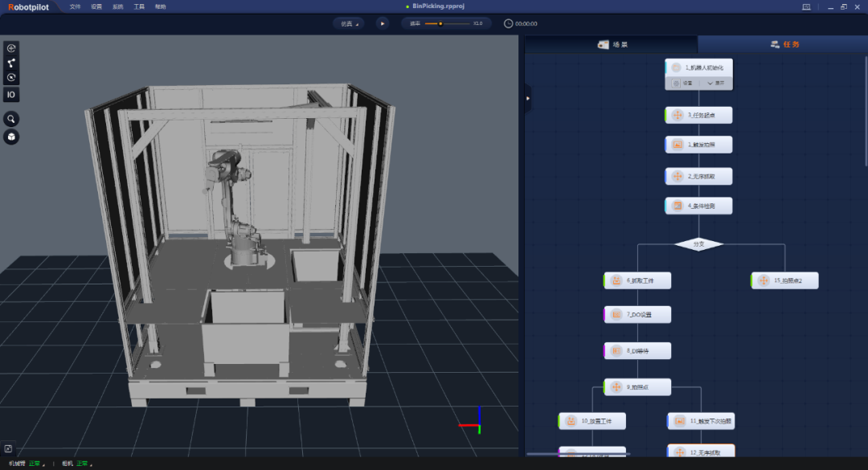
Task: Click the 3D cube view icon
Action: coord(11,137)
